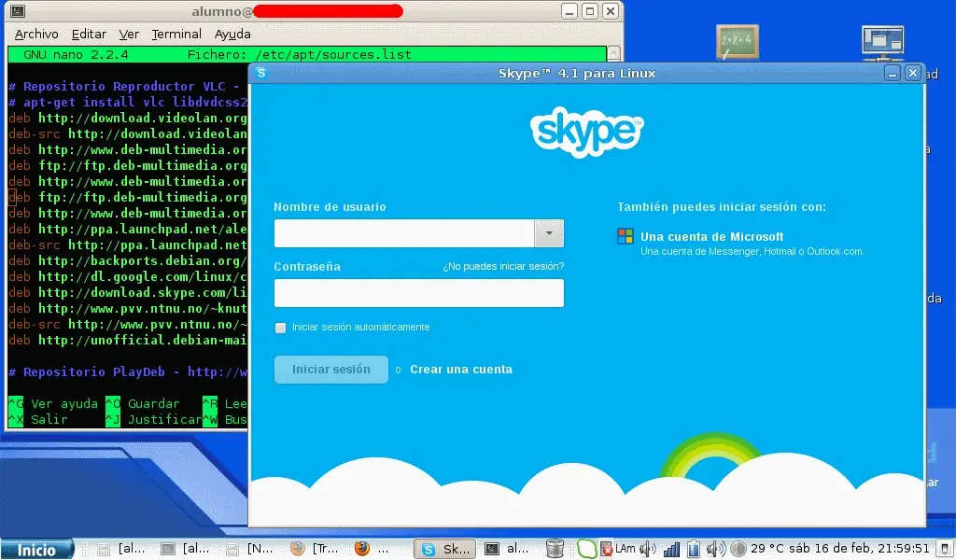Switch to Firefox window in taskbar

[372, 549]
